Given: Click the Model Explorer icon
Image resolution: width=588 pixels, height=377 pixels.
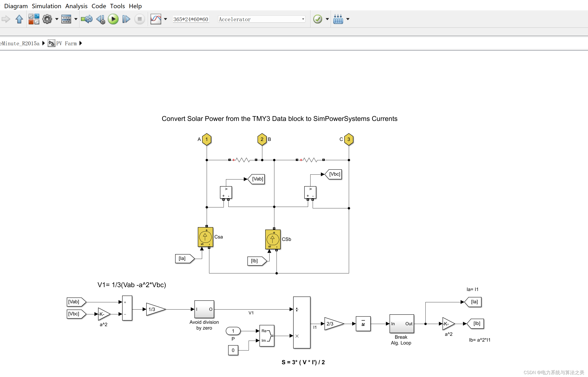Looking at the screenshot, I should pos(66,19).
